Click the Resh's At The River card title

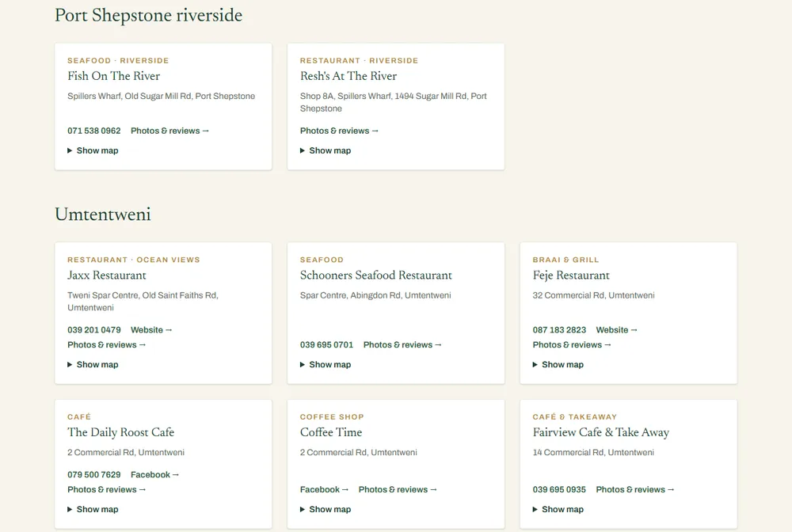coord(348,76)
